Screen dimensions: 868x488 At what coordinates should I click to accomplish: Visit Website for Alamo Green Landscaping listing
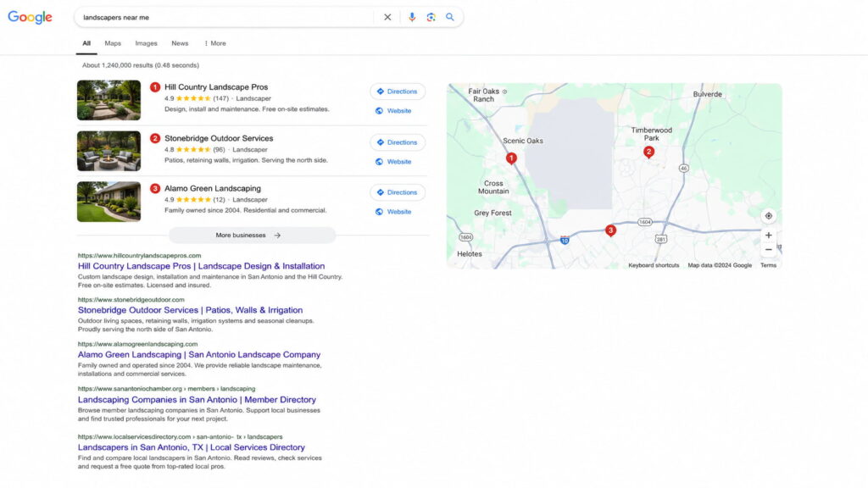click(393, 212)
